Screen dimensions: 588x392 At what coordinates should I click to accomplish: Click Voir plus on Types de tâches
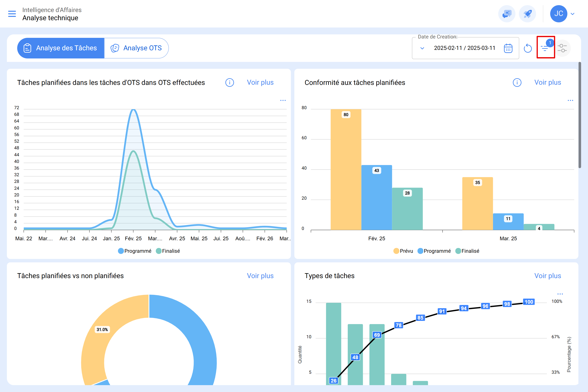pos(548,276)
